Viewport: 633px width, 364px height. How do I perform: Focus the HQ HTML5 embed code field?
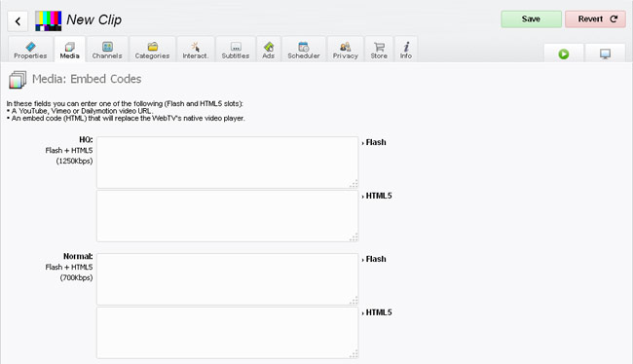click(x=227, y=216)
